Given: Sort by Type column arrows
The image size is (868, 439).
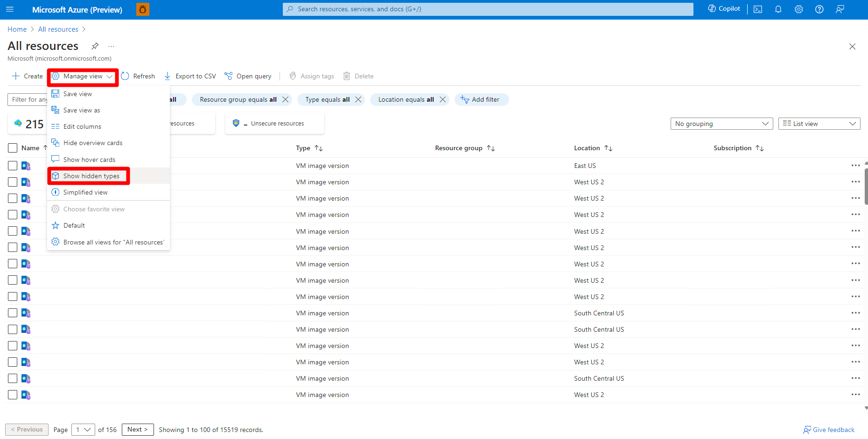Looking at the screenshot, I should [x=319, y=148].
